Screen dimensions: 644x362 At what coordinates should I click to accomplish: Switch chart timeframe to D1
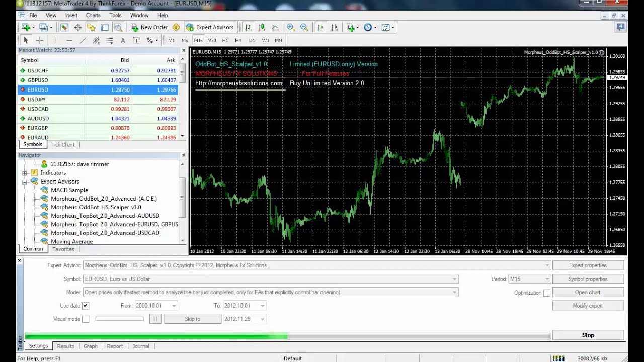(252, 40)
